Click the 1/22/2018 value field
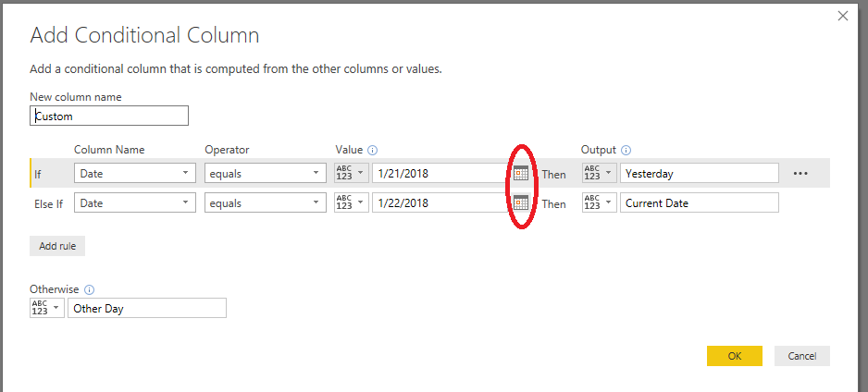This screenshot has height=392, width=868. pos(441,202)
